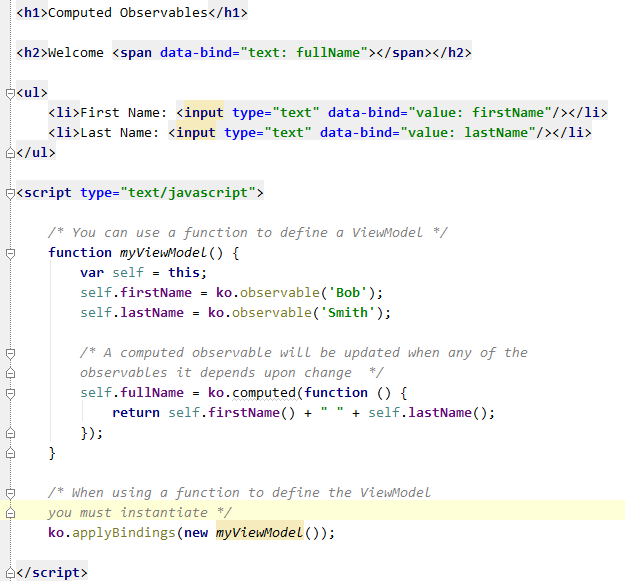Click the 'myViewModel' function declaration name
Viewport: 625px width, 581px height.
tap(163, 253)
